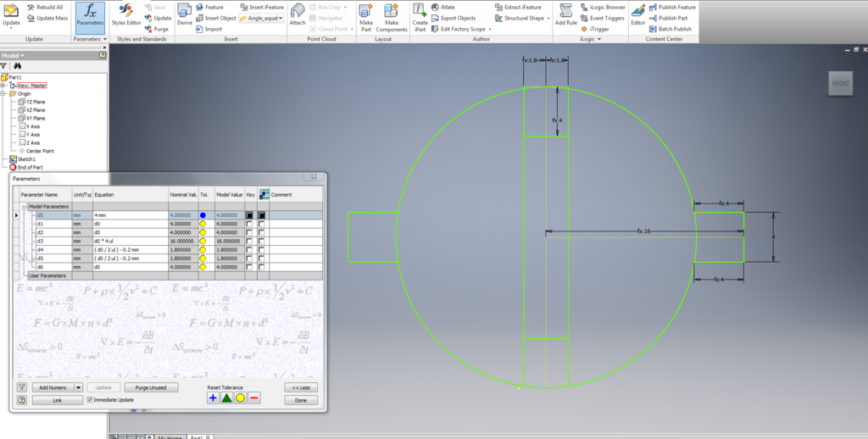This screenshot has width=868, height=439.
Task: Click the << Less button
Action: click(301, 387)
